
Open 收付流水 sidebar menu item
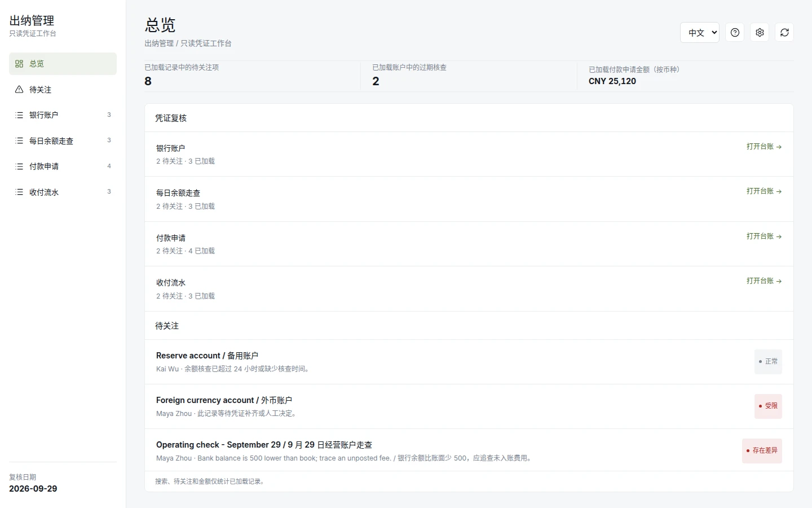pyautogui.click(x=63, y=192)
